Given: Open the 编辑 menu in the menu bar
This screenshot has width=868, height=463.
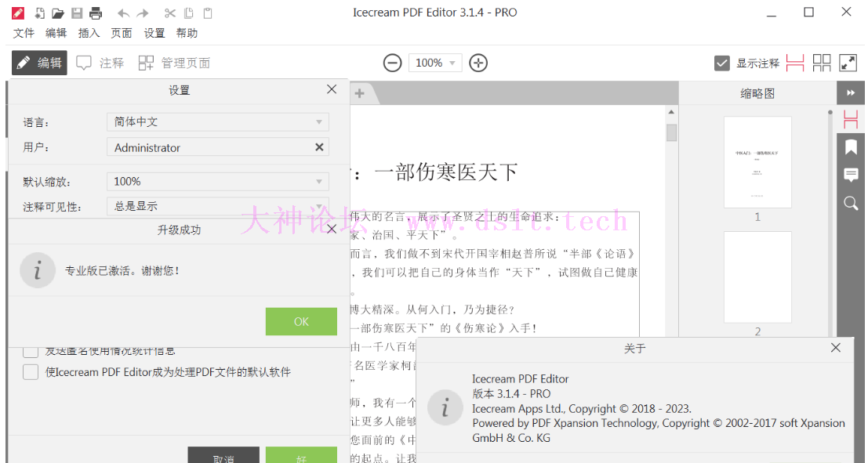Looking at the screenshot, I should tap(56, 33).
